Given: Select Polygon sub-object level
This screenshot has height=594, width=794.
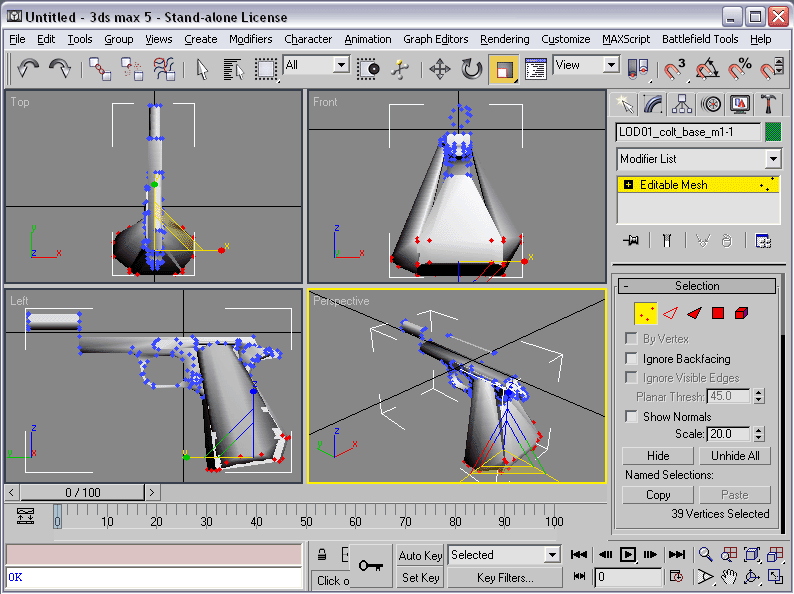Looking at the screenshot, I should [x=718, y=313].
